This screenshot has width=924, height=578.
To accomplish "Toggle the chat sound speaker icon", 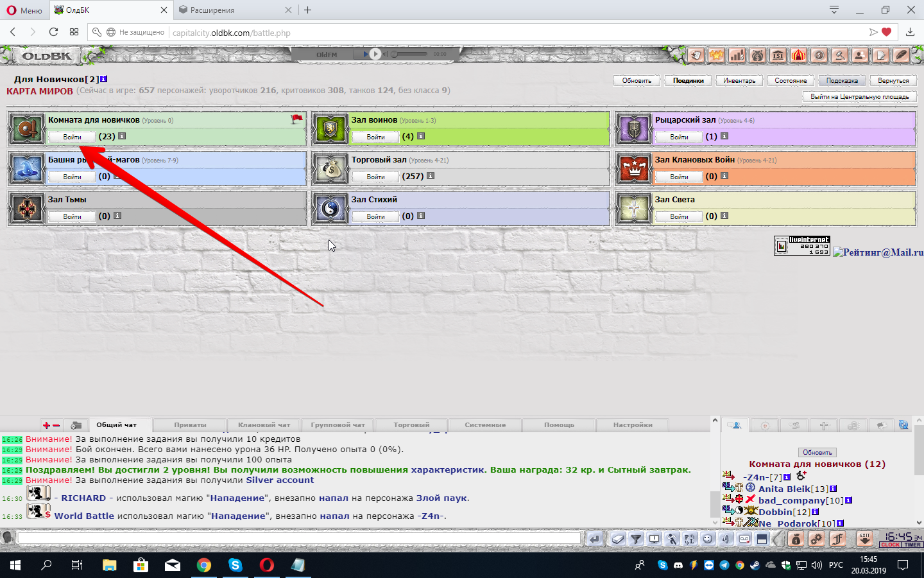I will click(726, 539).
